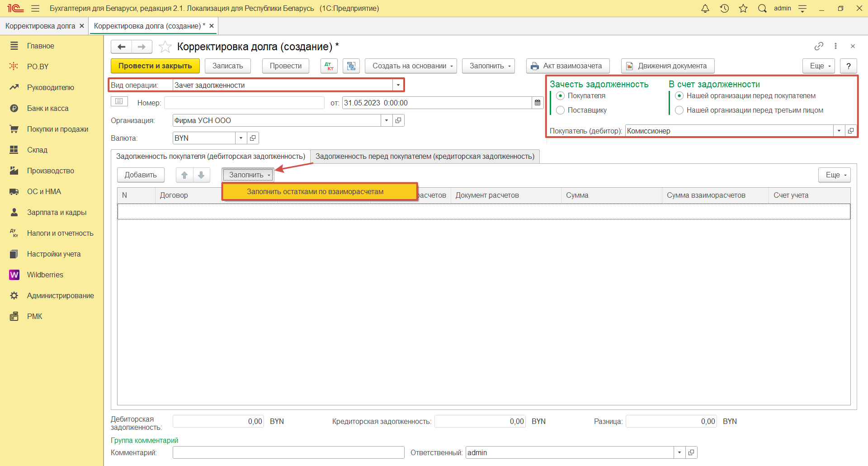Switch to Задолженность перед покупателем tab
The image size is (868, 466).
pos(425,157)
